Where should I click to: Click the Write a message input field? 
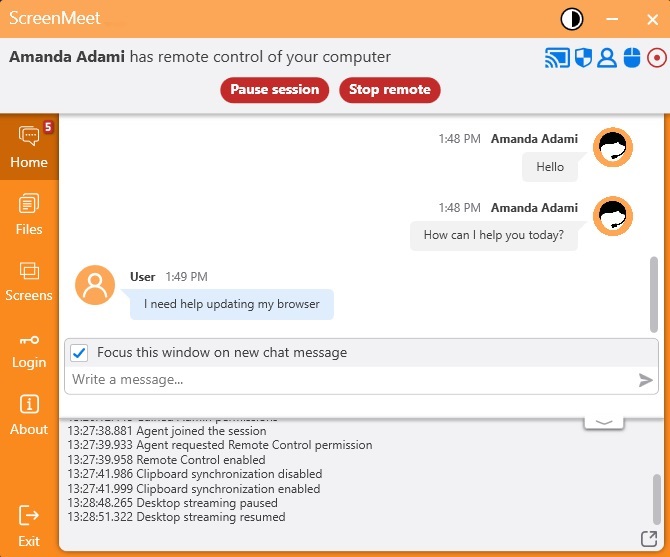(x=350, y=380)
